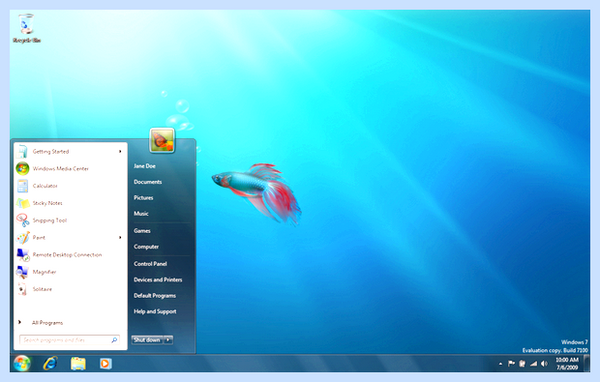Open Remote Desktop Connection icon
600x382 pixels.
click(23, 255)
